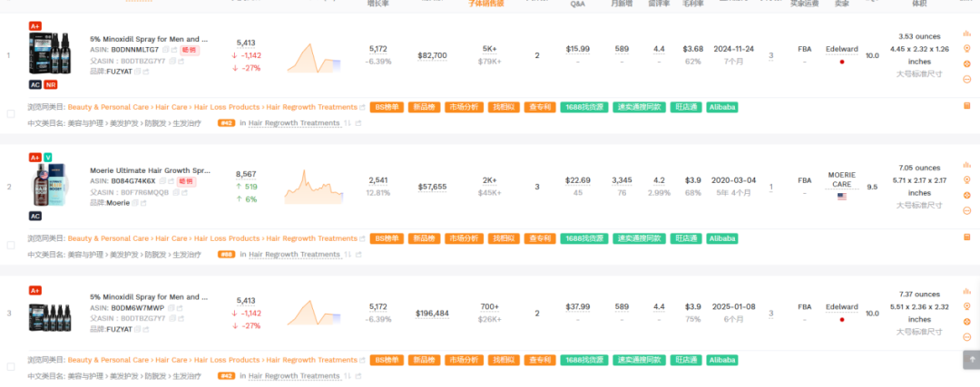
Task: Open bar chart icon for product 1
Action: tap(967, 34)
